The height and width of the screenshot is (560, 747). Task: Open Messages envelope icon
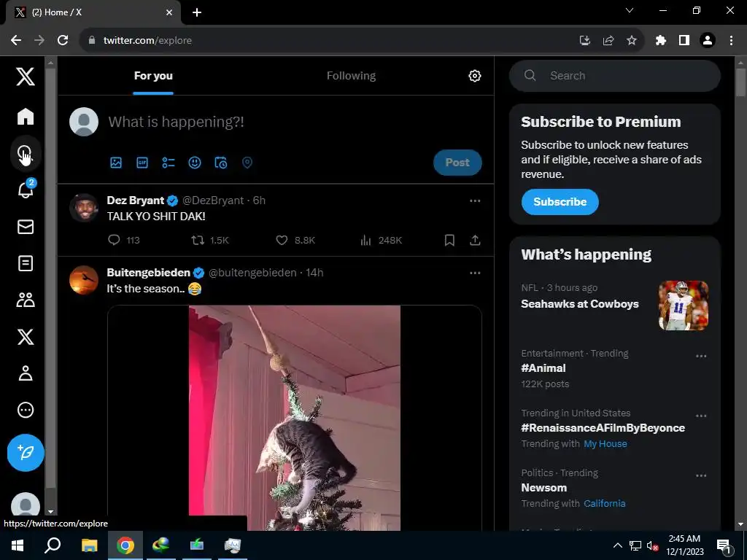click(26, 227)
